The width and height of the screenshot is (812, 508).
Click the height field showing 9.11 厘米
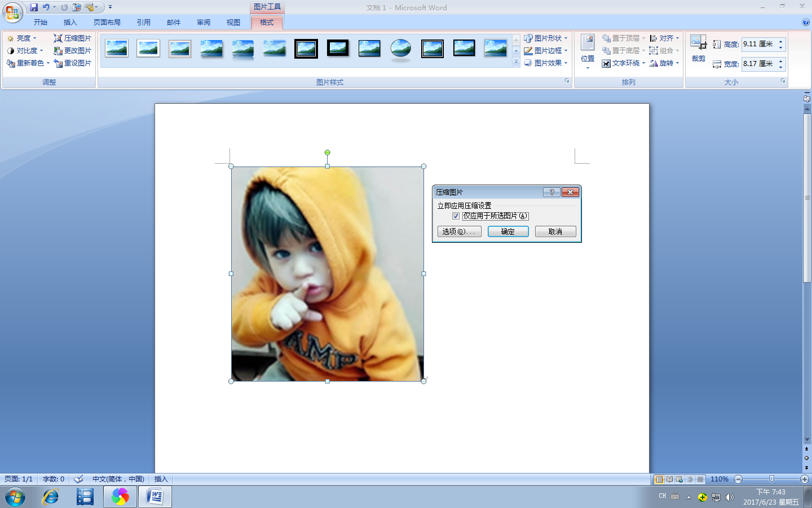pyautogui.click(x=759, y=44)
